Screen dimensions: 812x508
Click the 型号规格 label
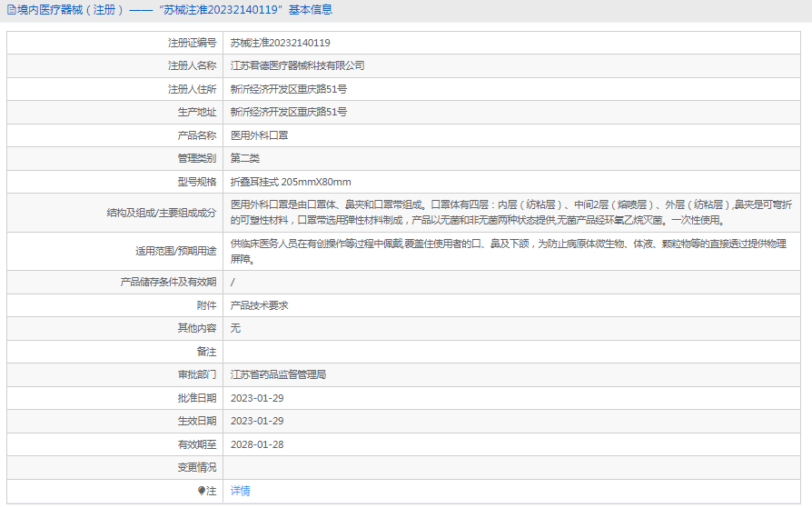click(x=197, y=182)
